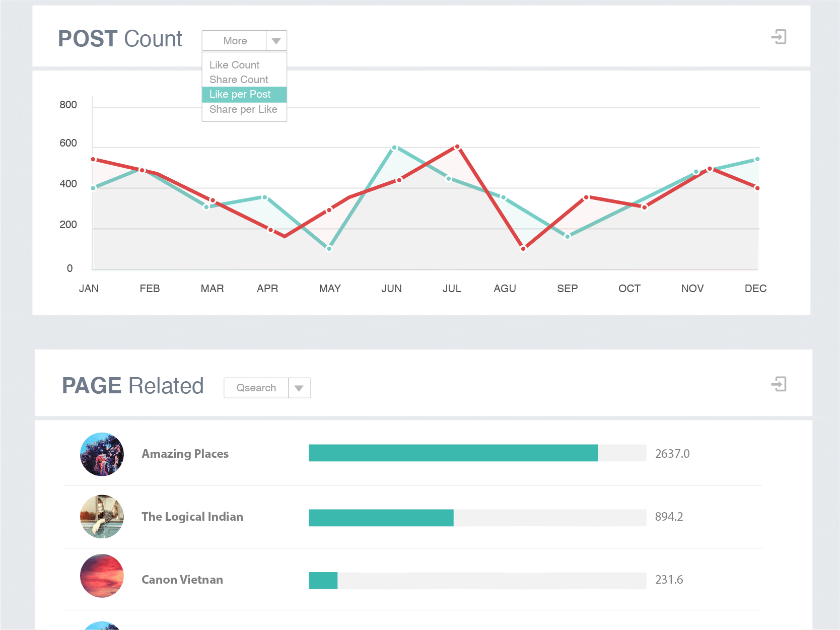This screenshot has width=840, height=630.
Task: Pick Share per Like from dropdown list
Action: click(x=243, y=109)
